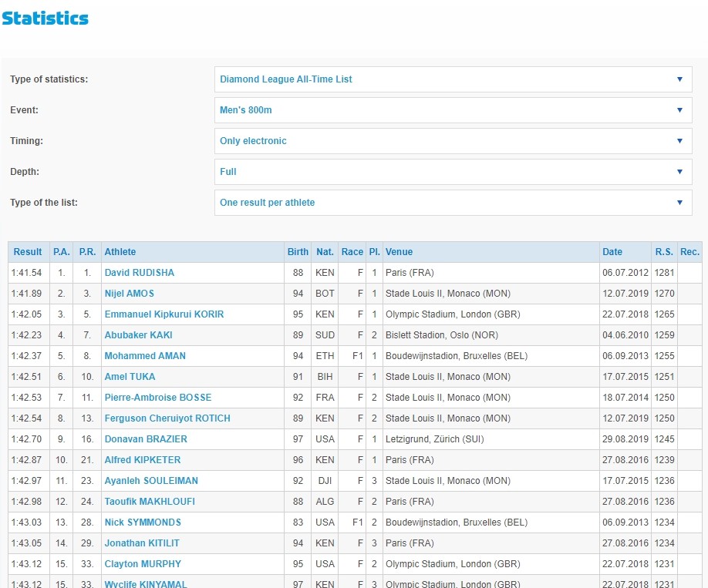Click the Amel TUKA link
The image size is (708, 588).
(x=130, y=377)
